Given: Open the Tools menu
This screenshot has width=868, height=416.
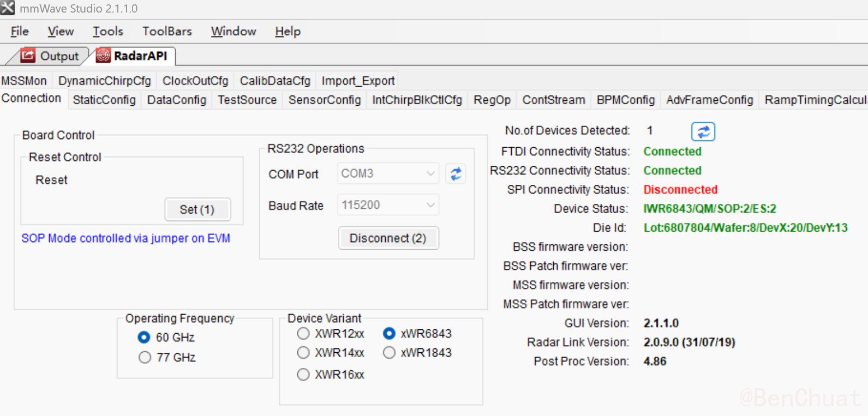Looking at the screenshot, I should (x=107, y=32).
